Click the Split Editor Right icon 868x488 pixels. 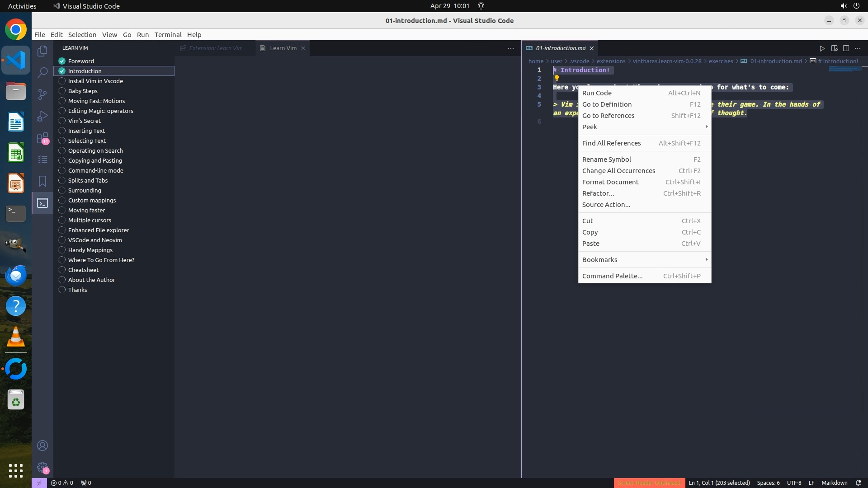tap(846, 48)
